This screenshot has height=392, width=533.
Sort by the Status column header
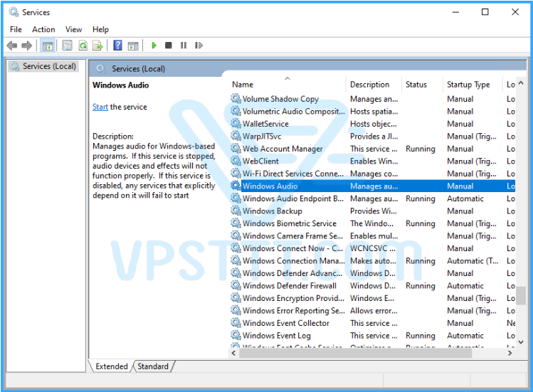click(x=422, y=85)
